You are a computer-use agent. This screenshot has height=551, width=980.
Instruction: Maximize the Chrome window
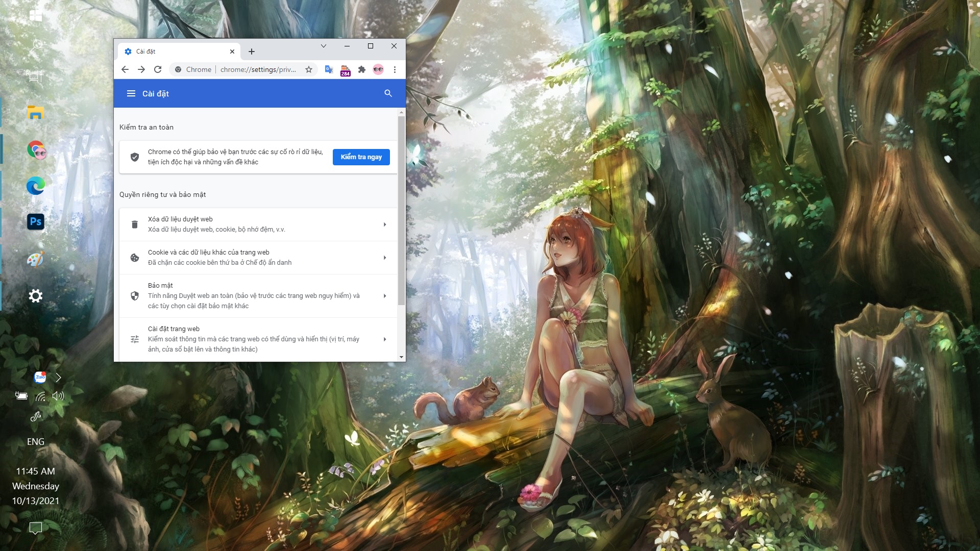371,46
